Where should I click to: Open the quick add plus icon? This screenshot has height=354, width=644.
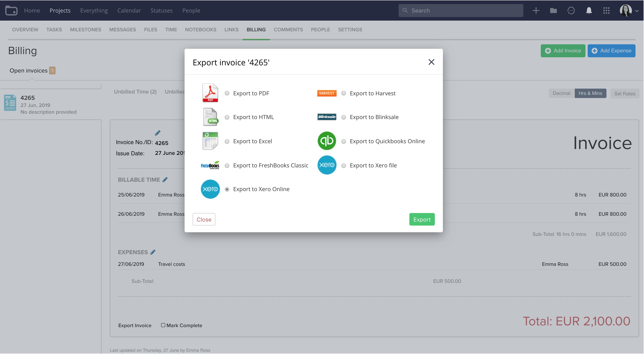click(x=536, y=10)
